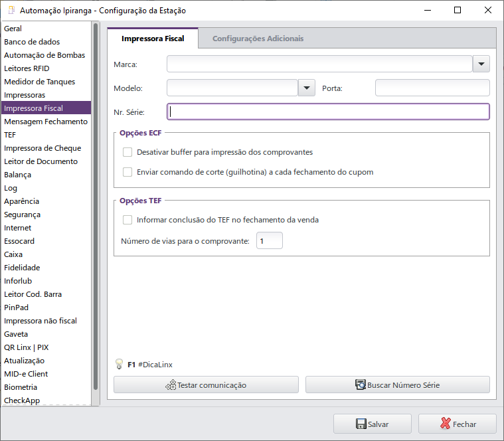
Task: Open Balança settings
Action: coord(46,175)
